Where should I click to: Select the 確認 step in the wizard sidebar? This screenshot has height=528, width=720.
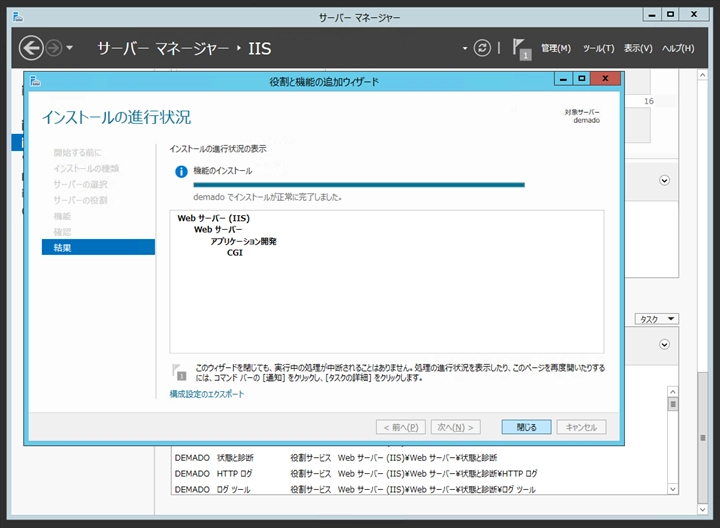62,232
